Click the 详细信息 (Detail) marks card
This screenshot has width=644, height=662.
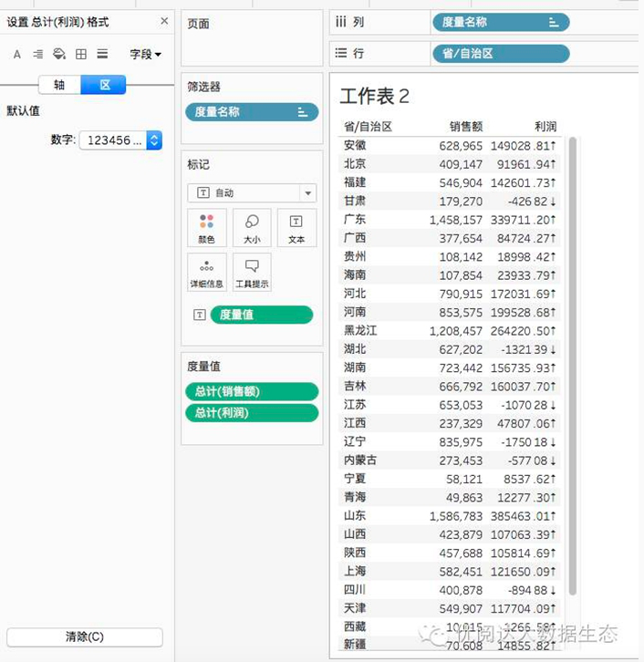(x=206, y=273)
